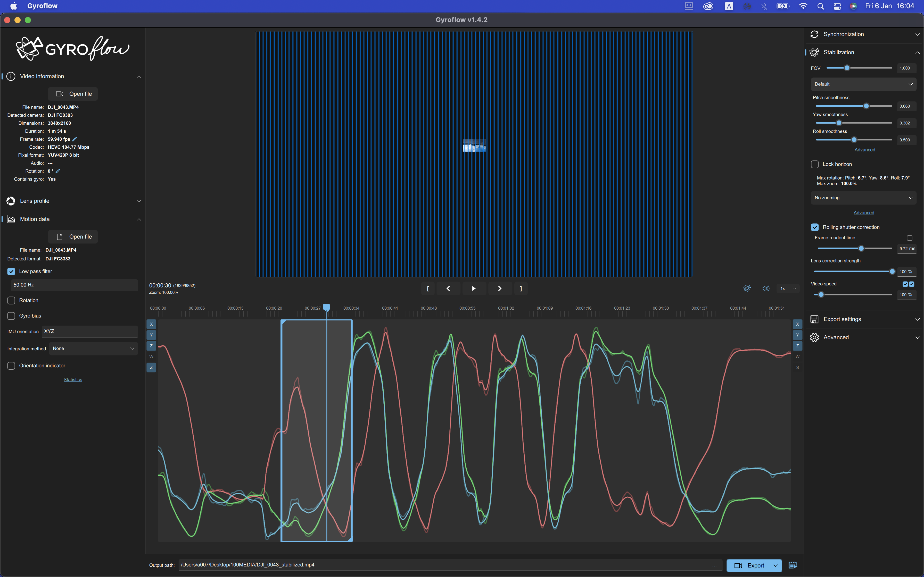Click the speaker volume icon below the preview
The image size is (924, 577).
tap(766, 288)
